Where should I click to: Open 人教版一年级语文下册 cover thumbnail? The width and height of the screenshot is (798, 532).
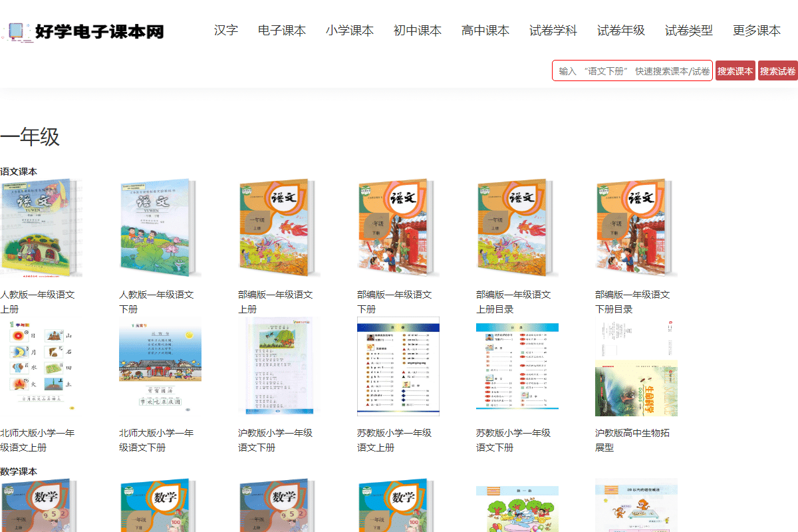(x=160, y=227)
